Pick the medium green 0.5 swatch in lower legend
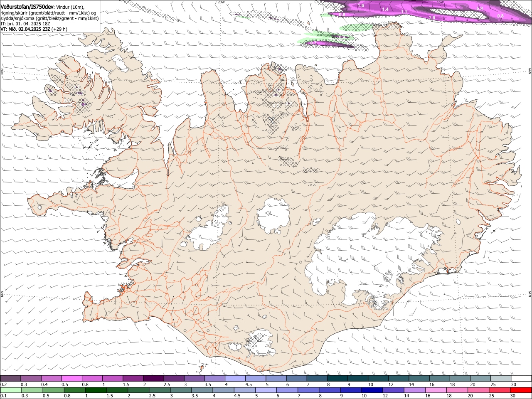532x399 pixels. [x=53, y=390]
